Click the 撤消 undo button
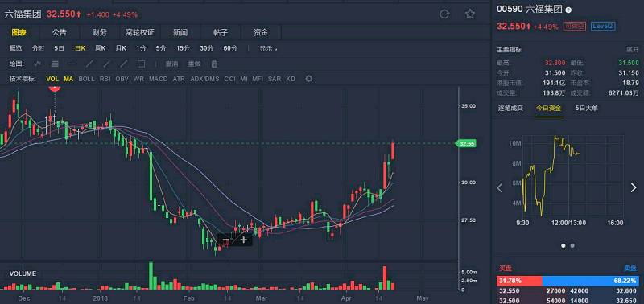Viewport: 644px width, 304px height. point(171,64)
